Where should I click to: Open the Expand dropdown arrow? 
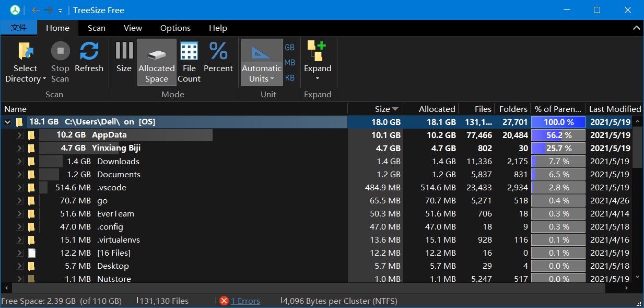[318, 79]
